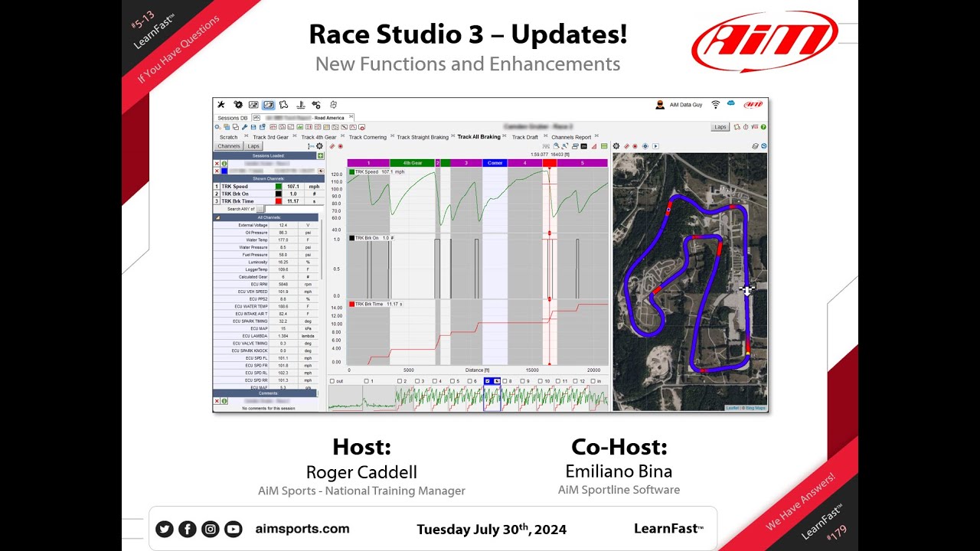Click the target center icon above map

645,146
